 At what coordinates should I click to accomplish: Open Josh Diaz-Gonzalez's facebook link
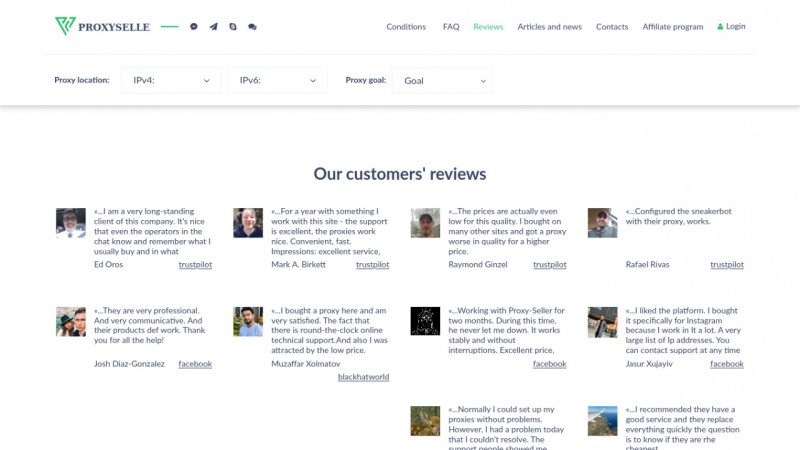click(195, 364)
